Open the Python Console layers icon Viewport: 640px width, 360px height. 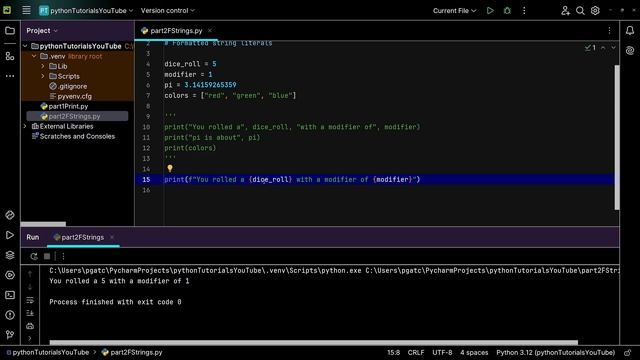(10, 255)
